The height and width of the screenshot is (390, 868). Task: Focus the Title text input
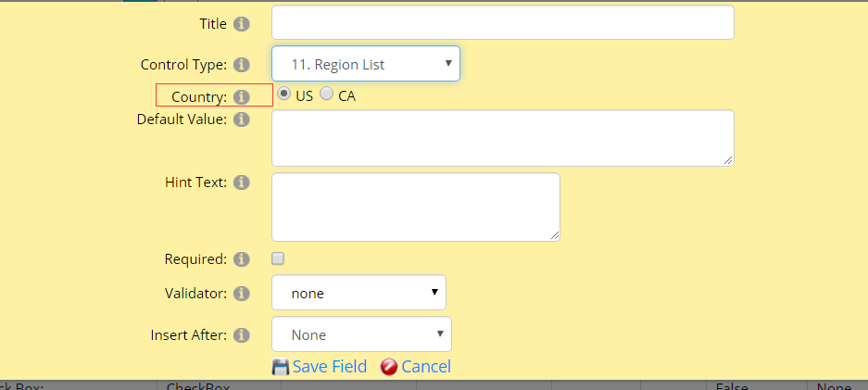(503, 22)
